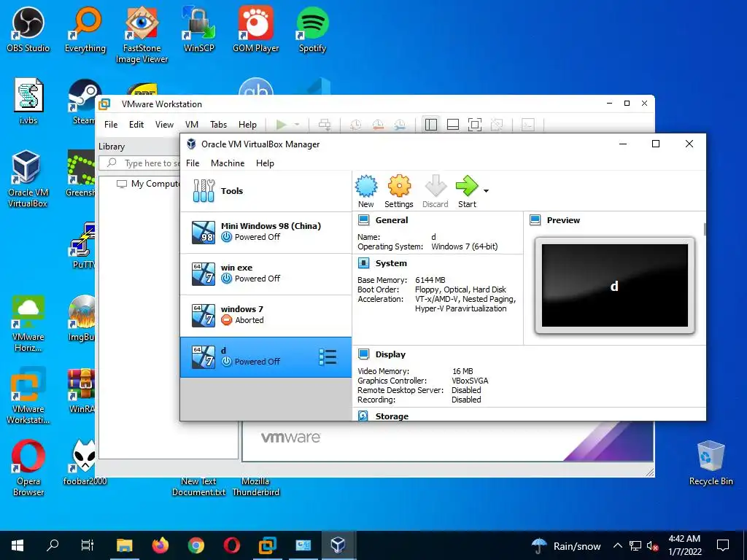Click taskbar search magnifier icon
Screen dimensions: 747x560
[x=53, y=545]
